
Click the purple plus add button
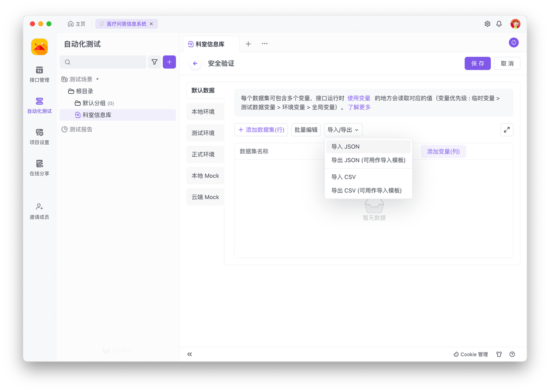(169, 62)
